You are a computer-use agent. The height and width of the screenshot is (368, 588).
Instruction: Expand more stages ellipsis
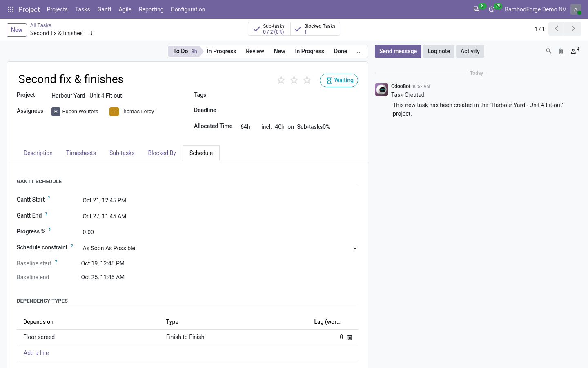[x=359, y=51]
